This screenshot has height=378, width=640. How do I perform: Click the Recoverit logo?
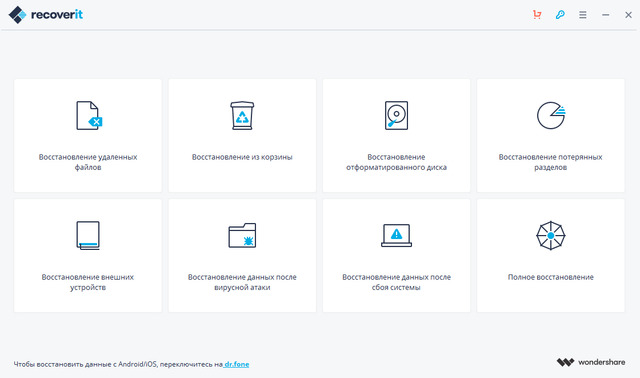click(x=46, y=15)
